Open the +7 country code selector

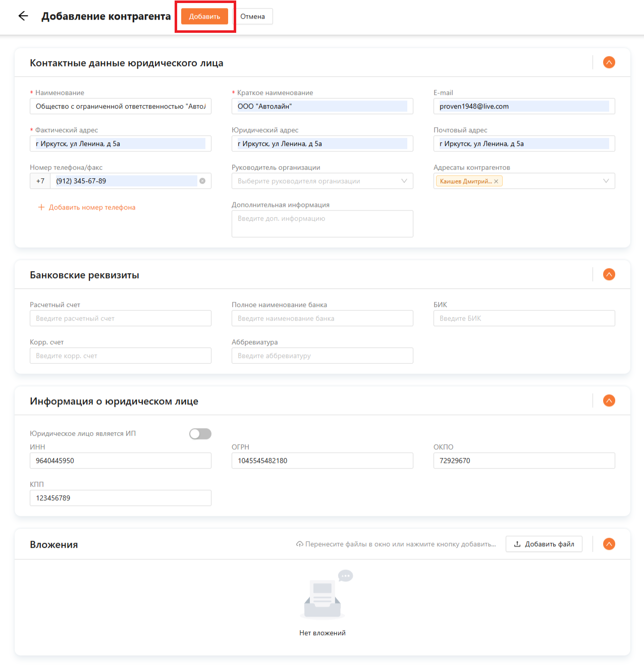(40, 181)
